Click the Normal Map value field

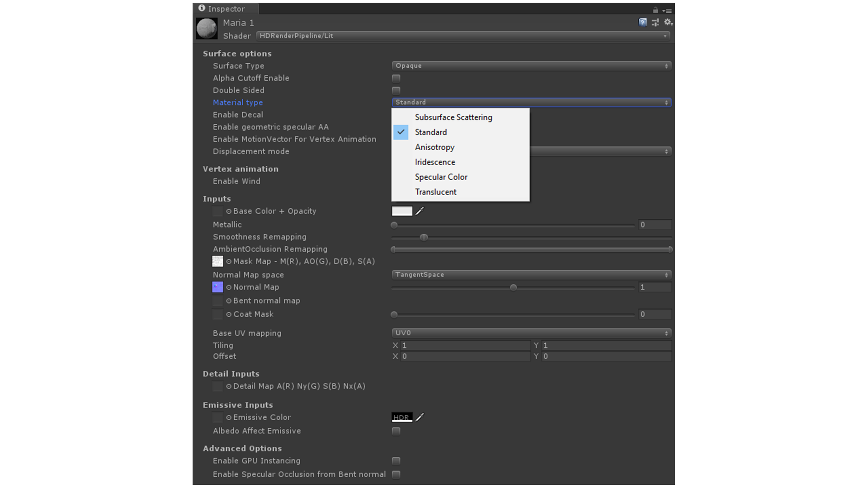pos(655,287)
